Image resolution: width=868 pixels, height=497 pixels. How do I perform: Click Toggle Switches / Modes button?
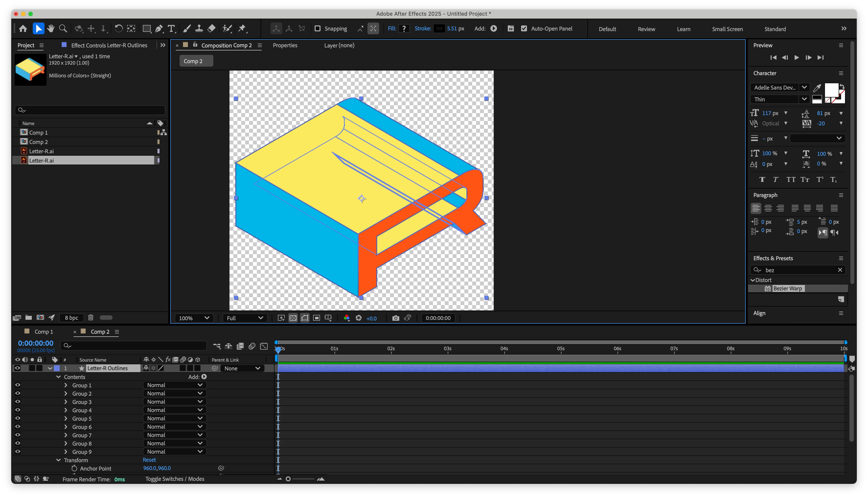pos(175,479)
